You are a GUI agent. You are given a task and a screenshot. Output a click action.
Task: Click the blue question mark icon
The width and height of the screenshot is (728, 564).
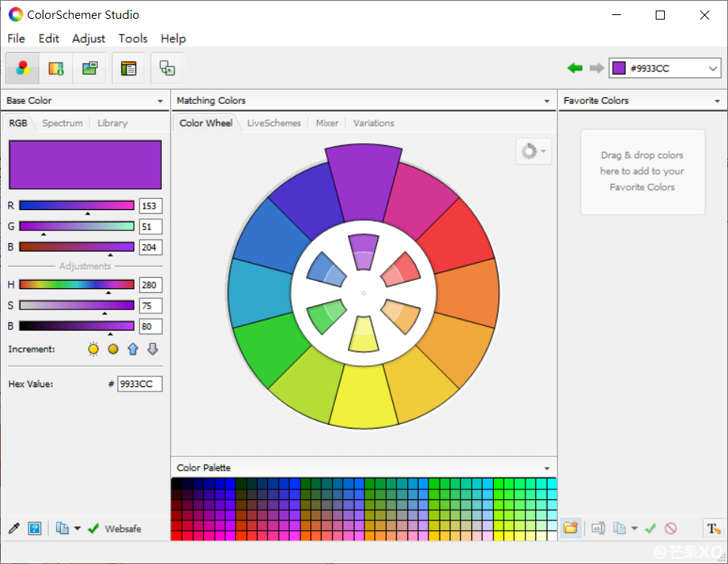click(x=35, y=529)
